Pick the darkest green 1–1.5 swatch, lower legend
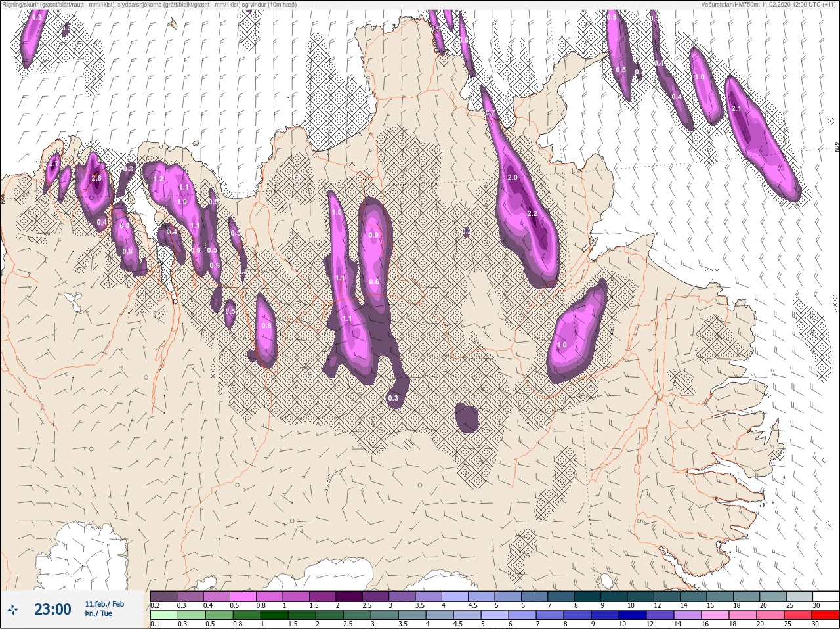Image resolution: width=840 pixels, height=629 pixels. tap(275, 615)
